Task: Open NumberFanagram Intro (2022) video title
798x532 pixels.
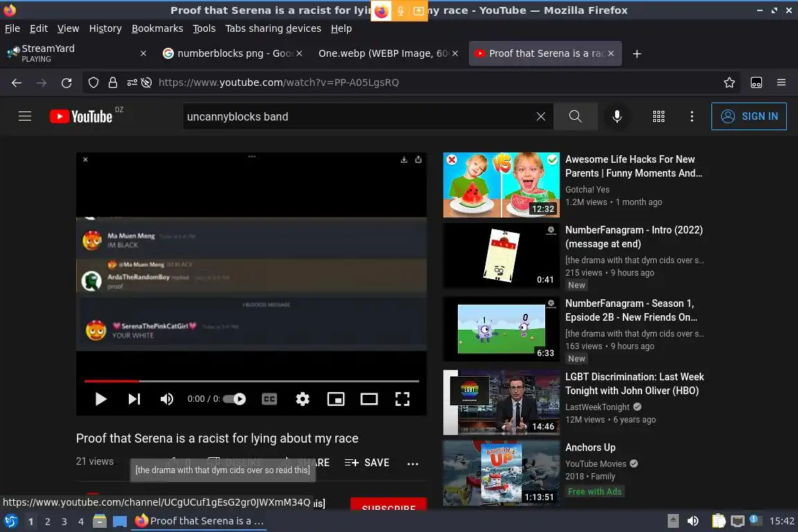Action: coord(634,237)
